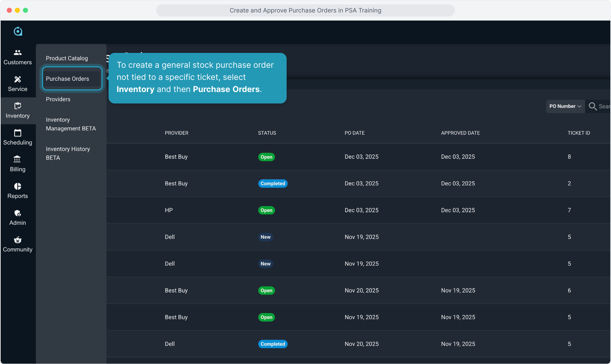Screen dimensions: 611x364
Task: Expand the PO Number dropdown
Action: (x=565, y=107)
